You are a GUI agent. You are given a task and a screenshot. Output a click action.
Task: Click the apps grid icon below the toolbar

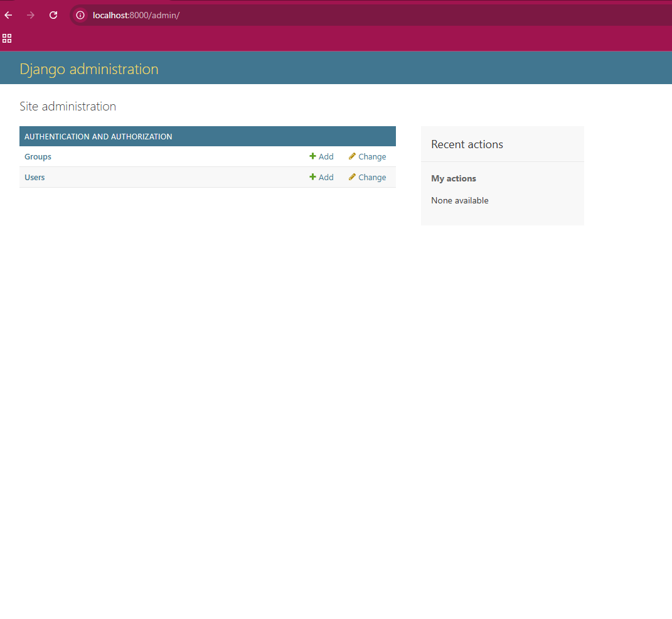click(x=7, y=38)
